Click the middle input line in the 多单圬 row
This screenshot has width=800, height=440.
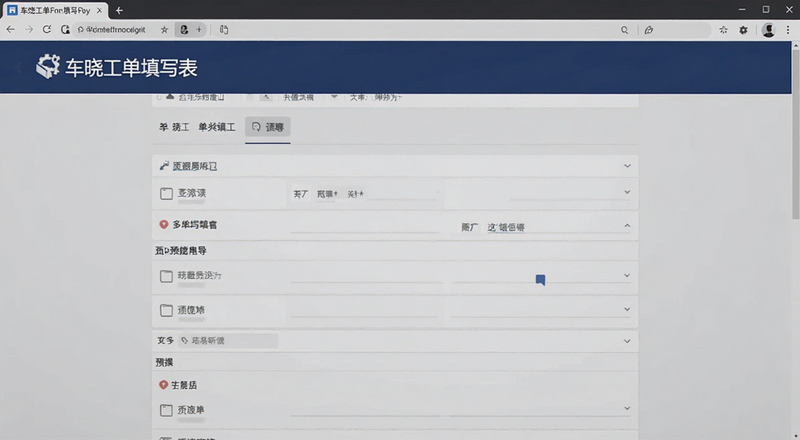coord(365,228)
